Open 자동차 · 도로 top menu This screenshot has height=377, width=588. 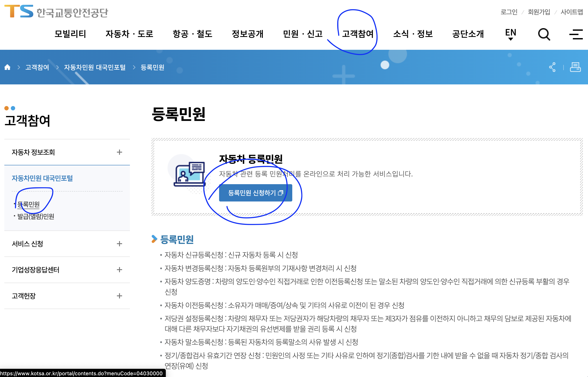click(x=129, y=34)
